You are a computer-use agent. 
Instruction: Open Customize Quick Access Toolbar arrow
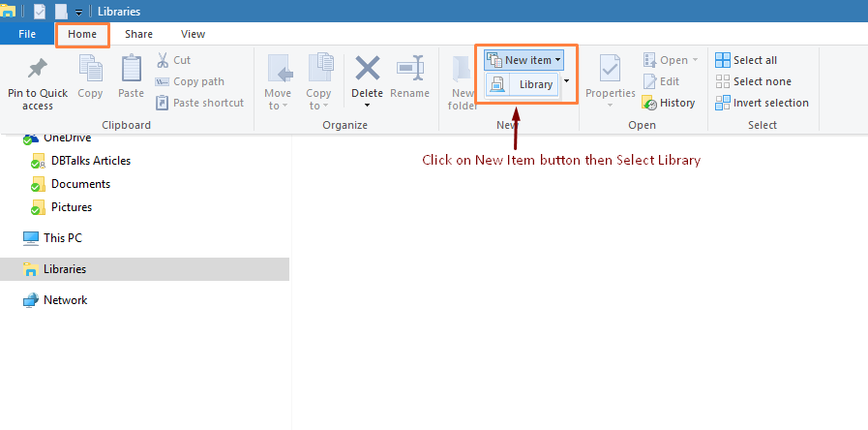(79, 12)
